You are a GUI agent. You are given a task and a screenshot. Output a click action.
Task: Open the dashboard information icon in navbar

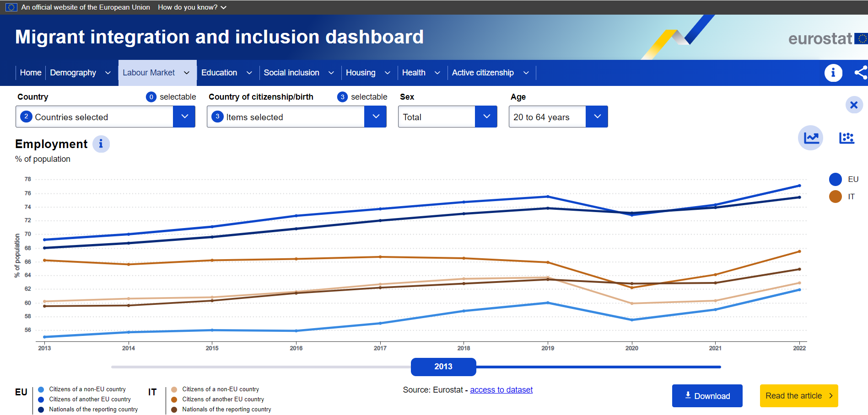click(x=833, y=73)
